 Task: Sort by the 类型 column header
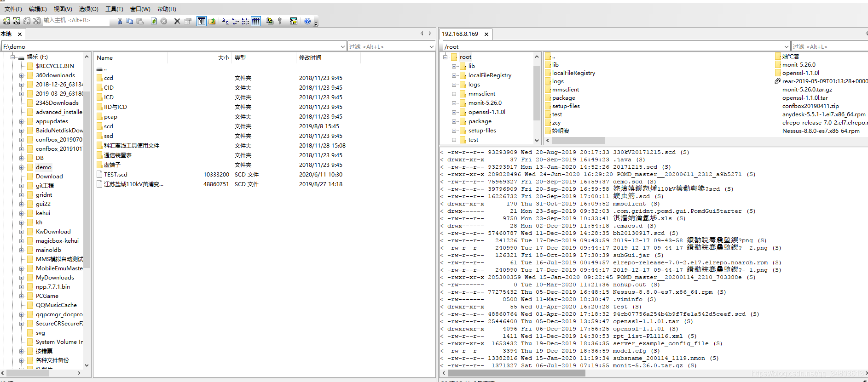(x=264, y=57)
